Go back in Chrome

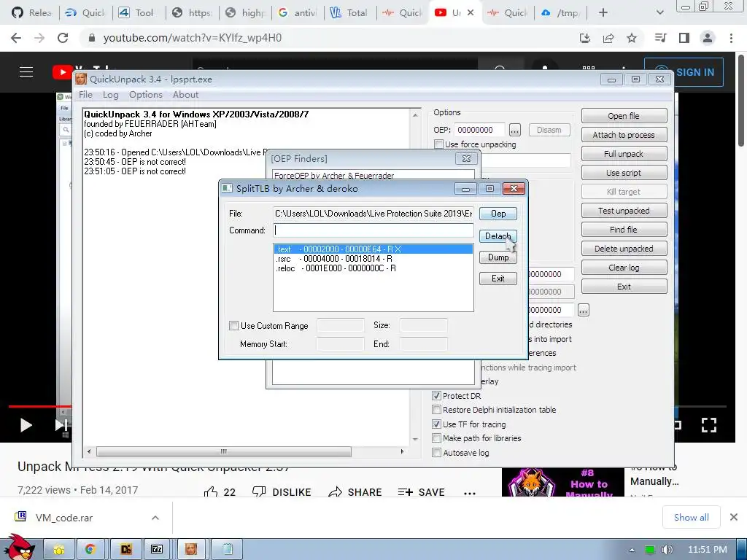(16, 38)
